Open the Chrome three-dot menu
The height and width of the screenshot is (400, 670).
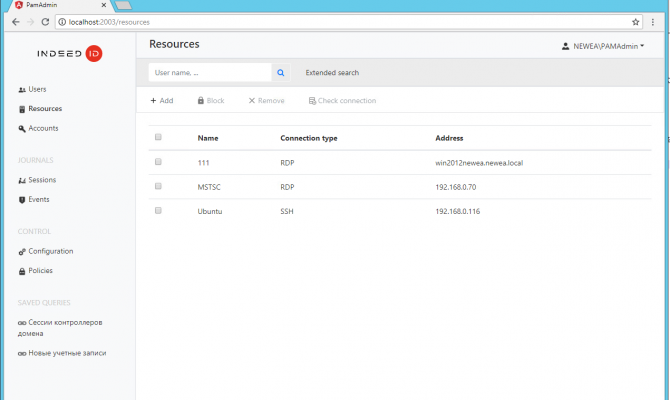[652, 22]
